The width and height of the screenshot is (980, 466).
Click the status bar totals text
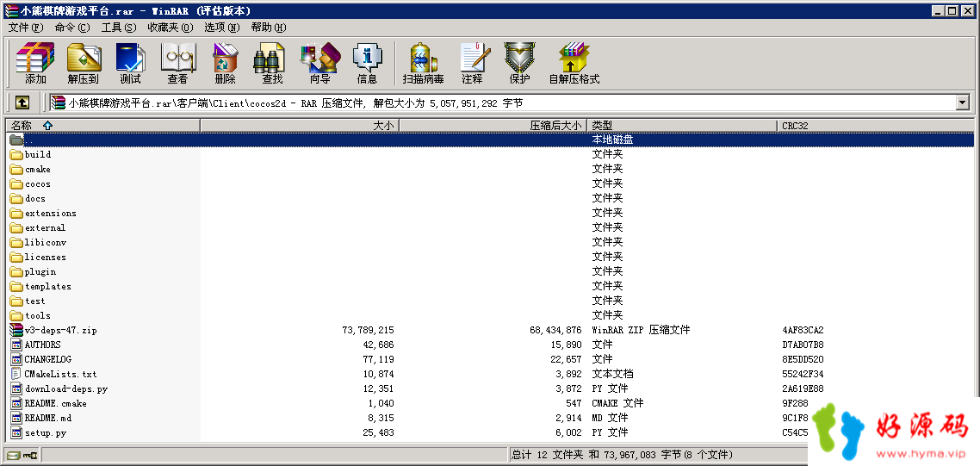pyautogui.click(x=622, y=455)
